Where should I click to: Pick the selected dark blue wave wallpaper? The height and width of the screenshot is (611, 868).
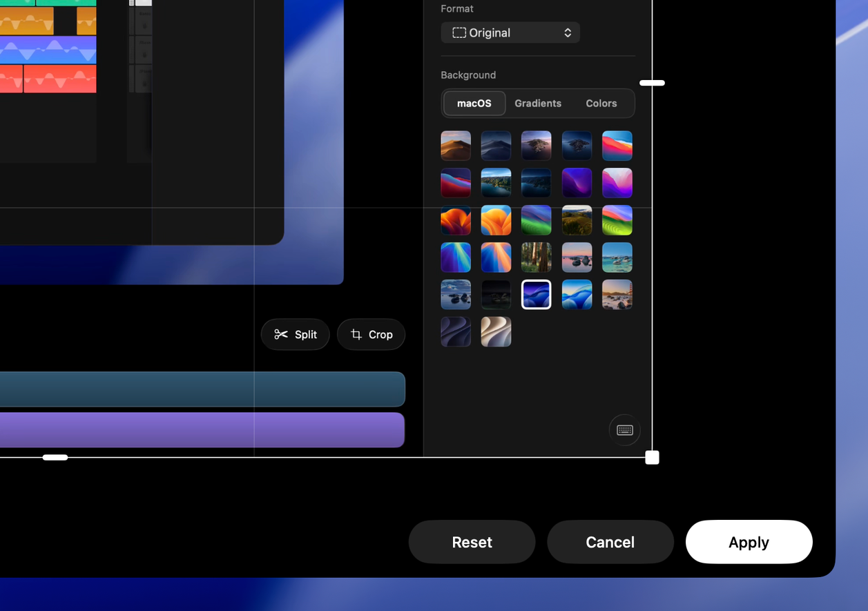537,295
